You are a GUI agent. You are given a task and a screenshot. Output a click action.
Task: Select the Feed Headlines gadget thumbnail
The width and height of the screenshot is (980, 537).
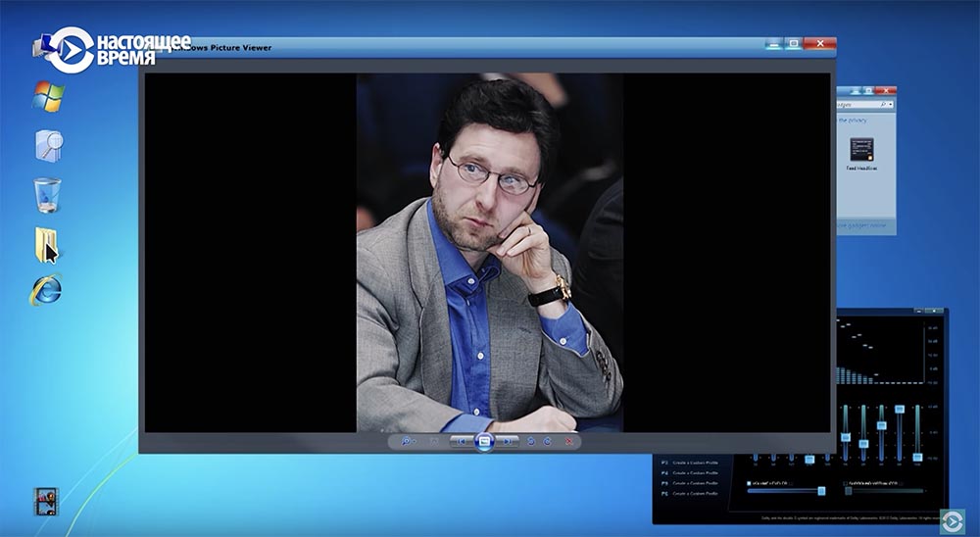[861, 149]
